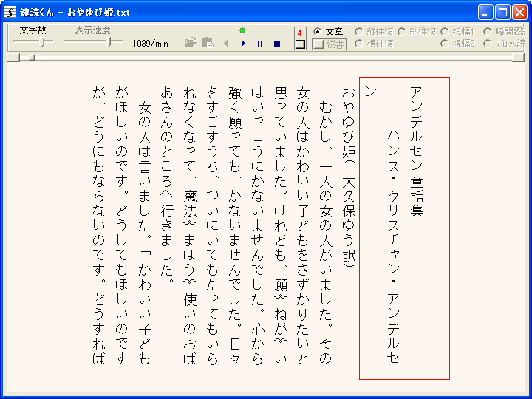
Task: Click the right end of position bar
Action: [518, 58]
